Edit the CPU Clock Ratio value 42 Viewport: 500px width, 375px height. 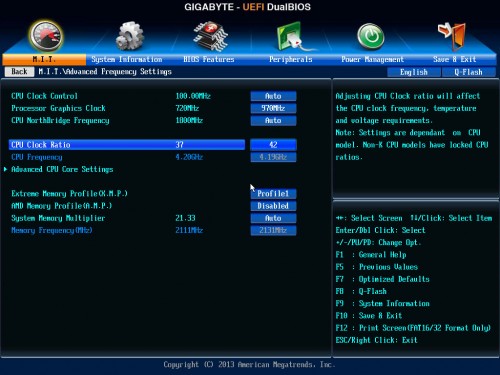tap(273, 145)
